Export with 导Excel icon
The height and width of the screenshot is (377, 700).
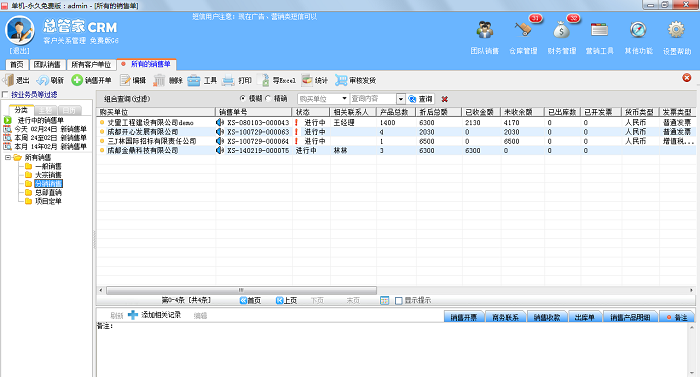(264, 80)
